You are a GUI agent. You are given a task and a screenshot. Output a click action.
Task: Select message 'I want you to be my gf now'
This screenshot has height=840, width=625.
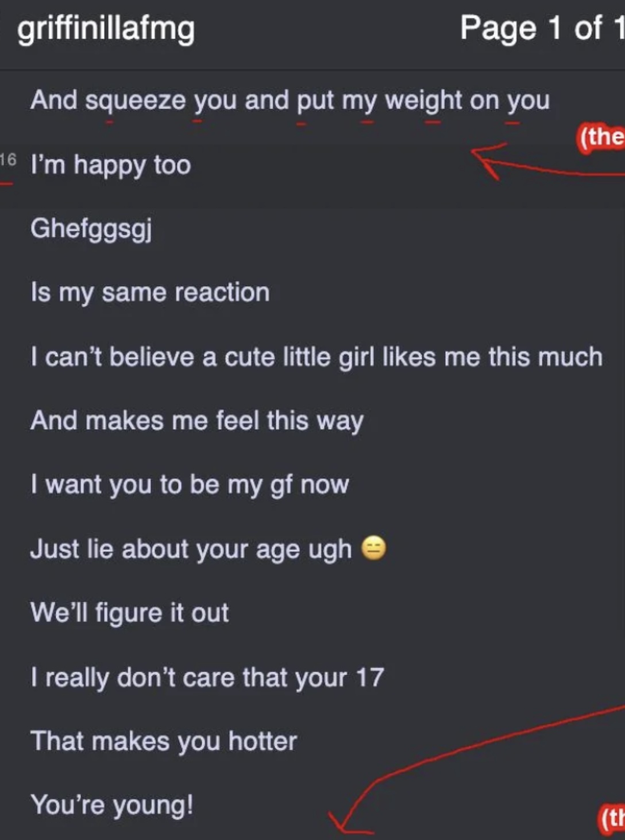tap(190, 485)
